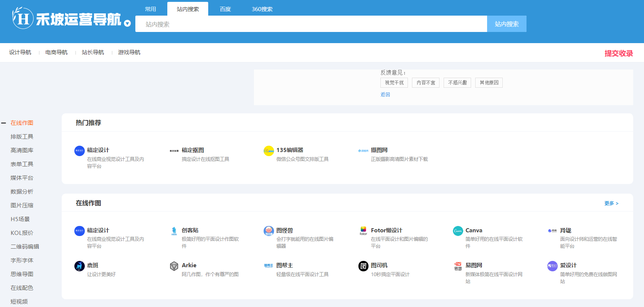Screen dimensions: 644x307
Task: Click the 爱设计 icon
Action: [x=553, y=266]
